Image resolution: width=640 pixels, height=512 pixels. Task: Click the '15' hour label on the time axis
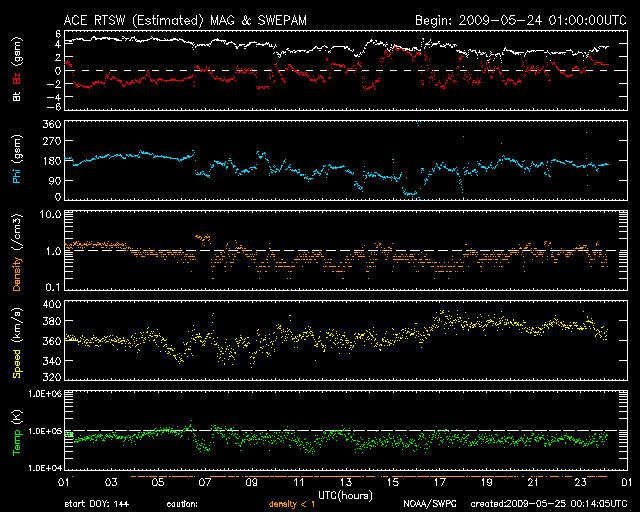click(x=393, y=482)
